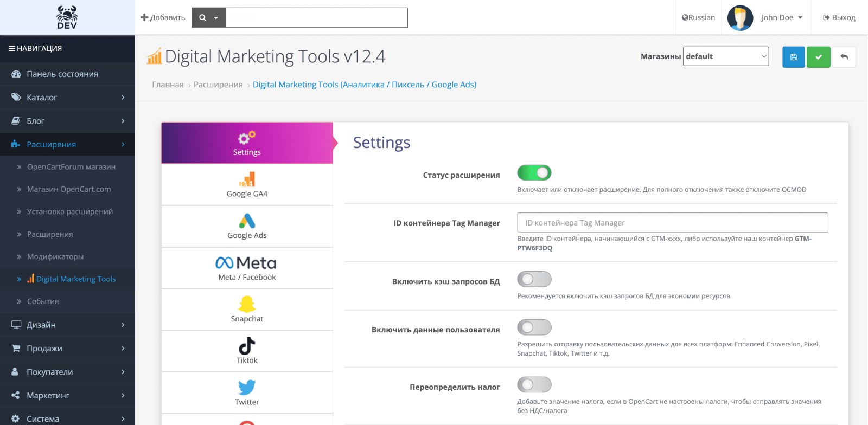Expand the Дизайн menu chevron
The height and width of the screenshot is (425, 868).
pos(123,325)
